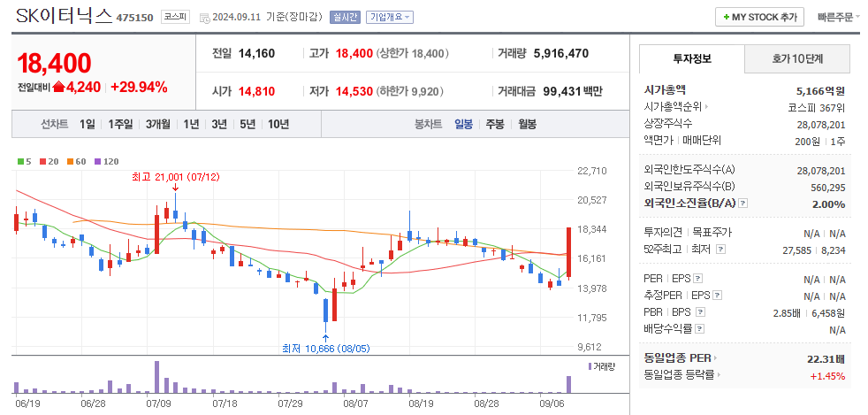Click the 실시간 badge
Screen dimensions: 868x415
pos(345,17)
